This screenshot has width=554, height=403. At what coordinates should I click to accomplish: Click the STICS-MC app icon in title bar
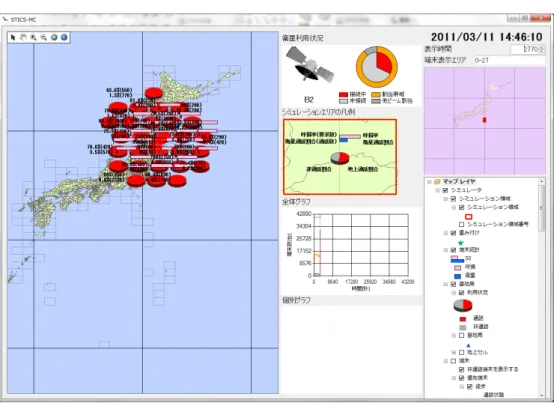[x=5, y=19]
